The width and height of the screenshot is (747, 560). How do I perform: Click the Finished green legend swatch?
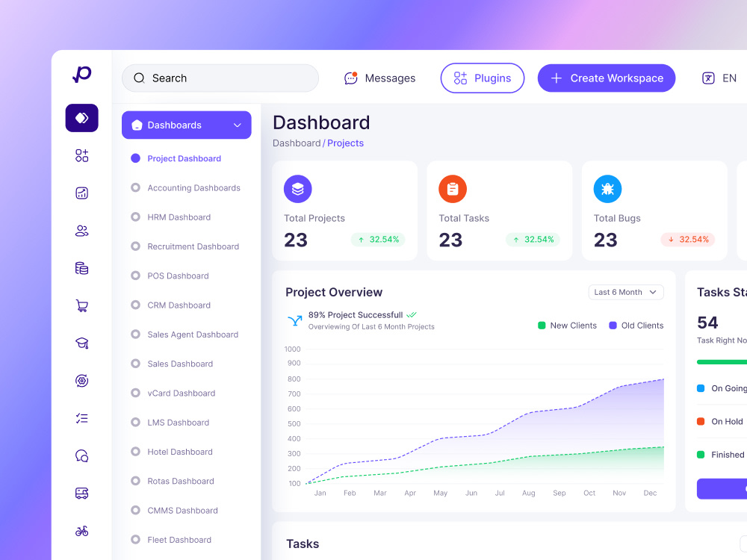(701, 455)
